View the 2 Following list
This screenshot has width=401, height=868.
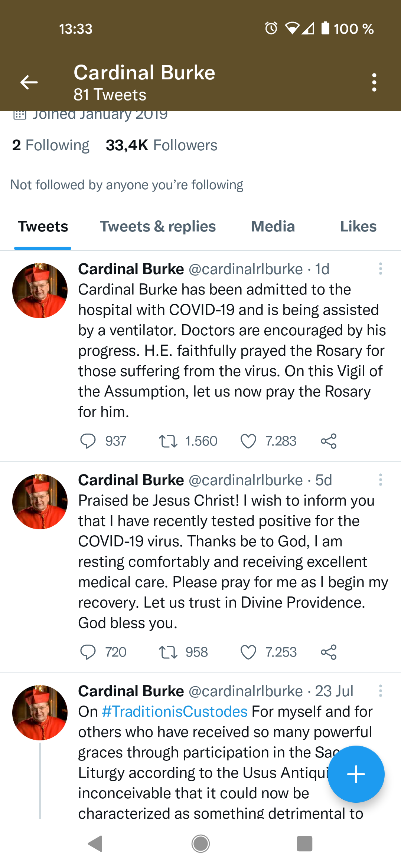[51, 145]
